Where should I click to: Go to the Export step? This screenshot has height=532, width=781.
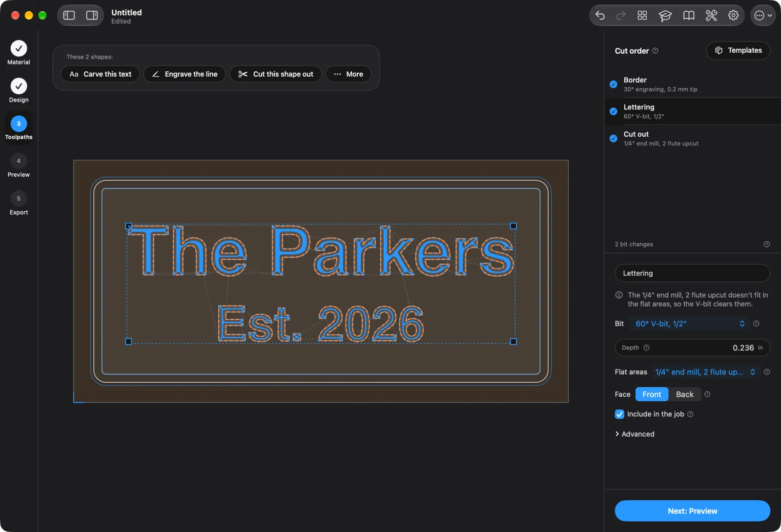(19, 203)
